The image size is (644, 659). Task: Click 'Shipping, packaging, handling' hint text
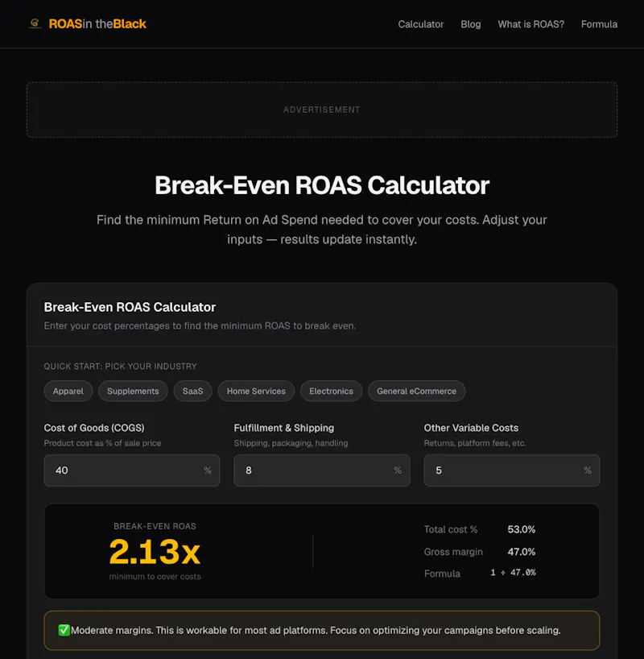[x=291, y=443]
